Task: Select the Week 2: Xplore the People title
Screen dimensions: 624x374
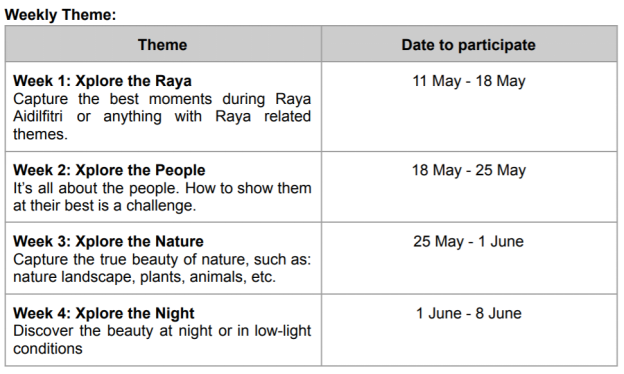Action: [x=109, y=170]
